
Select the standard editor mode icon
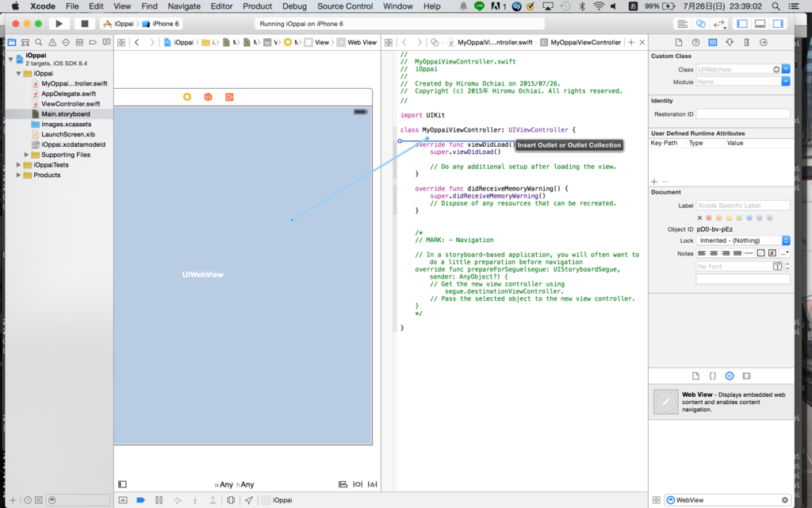(683, 24)
